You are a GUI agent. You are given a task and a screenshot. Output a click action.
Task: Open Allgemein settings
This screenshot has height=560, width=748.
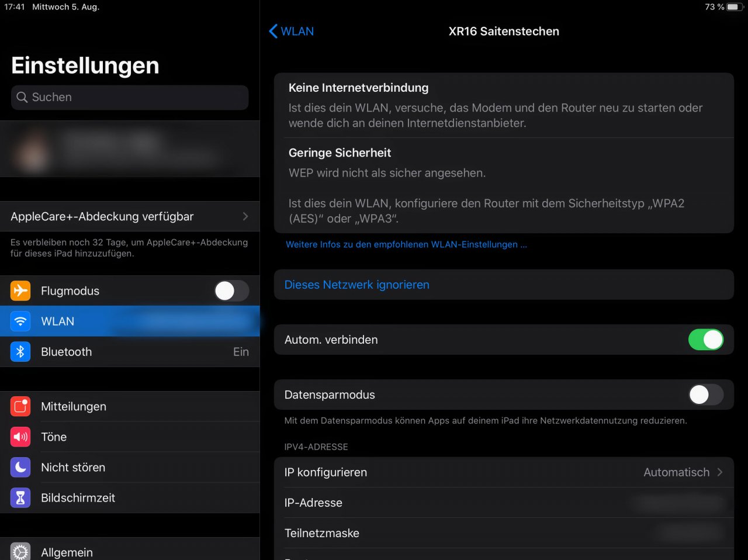pos(130,549)
